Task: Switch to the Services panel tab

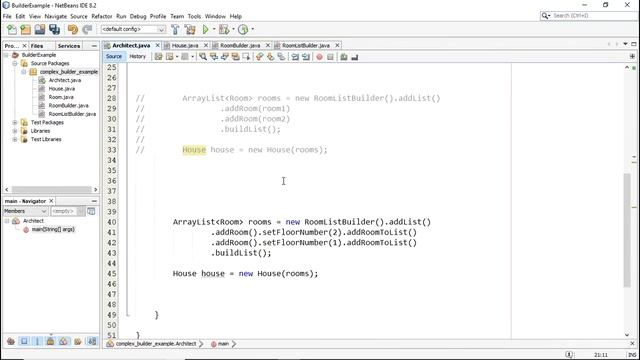Action: pyautogui.click(x=69, y=46)
